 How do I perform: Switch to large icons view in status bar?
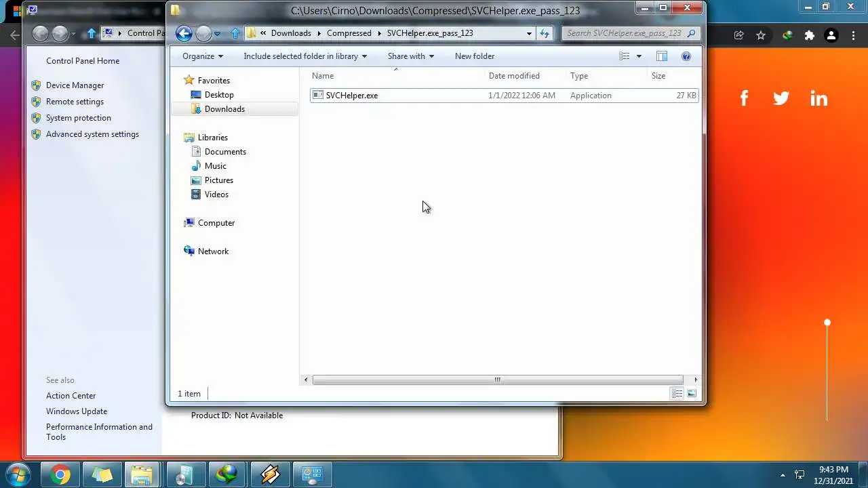(x=692, y=394)
